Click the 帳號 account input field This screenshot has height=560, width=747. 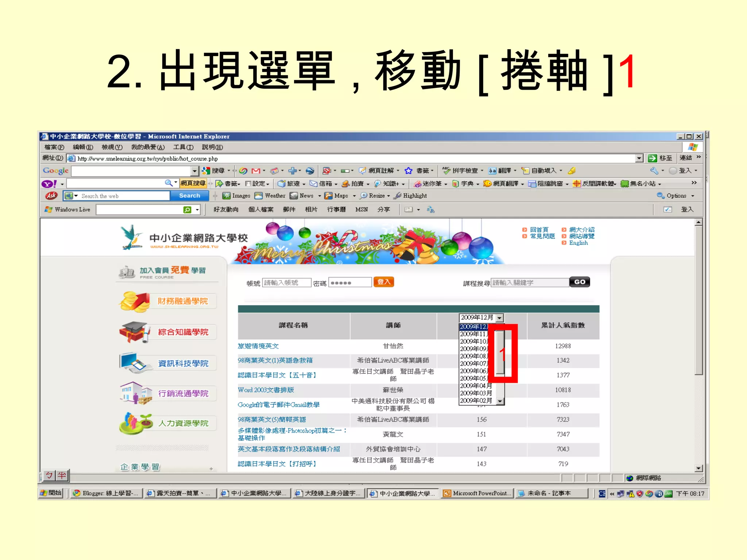pyautogui.click(x=287, y=283)
